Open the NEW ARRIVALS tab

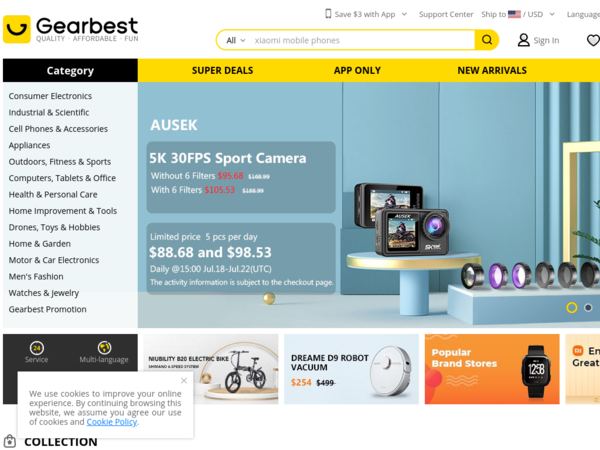pos(492,70)
